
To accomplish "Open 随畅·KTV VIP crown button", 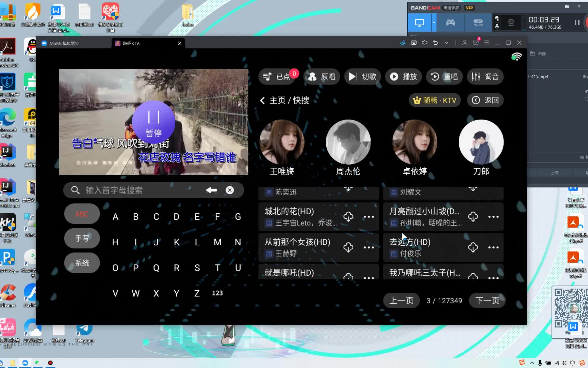I will pyautogui.click(x=435, y=100).
